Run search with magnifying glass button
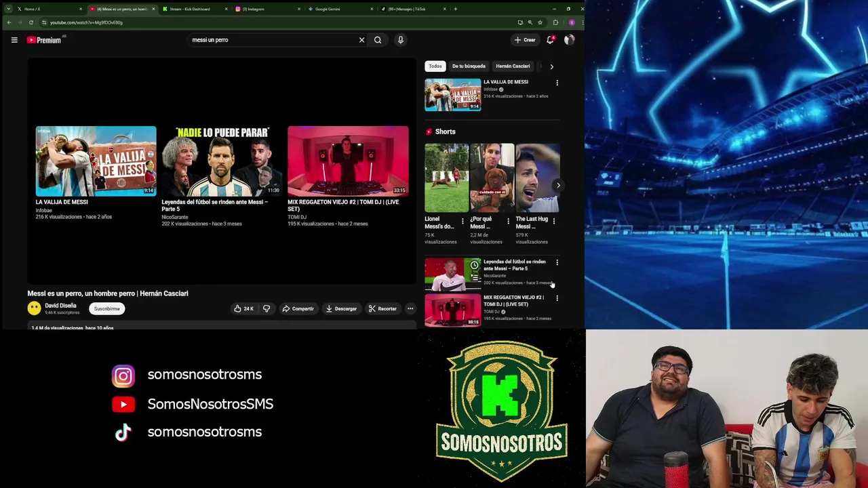868x488 pixels. click(x=378, y=40)
